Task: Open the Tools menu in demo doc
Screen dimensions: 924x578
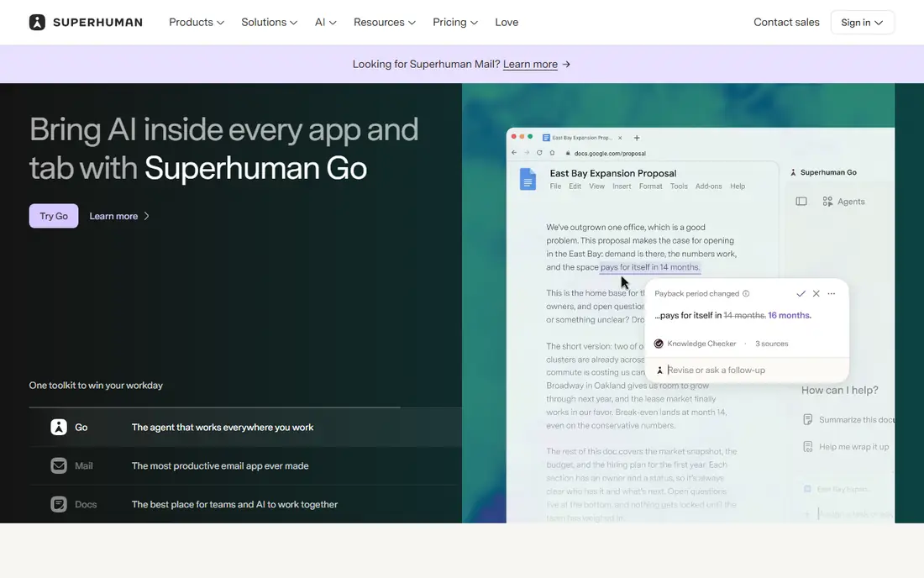Action: pos(678,187)
